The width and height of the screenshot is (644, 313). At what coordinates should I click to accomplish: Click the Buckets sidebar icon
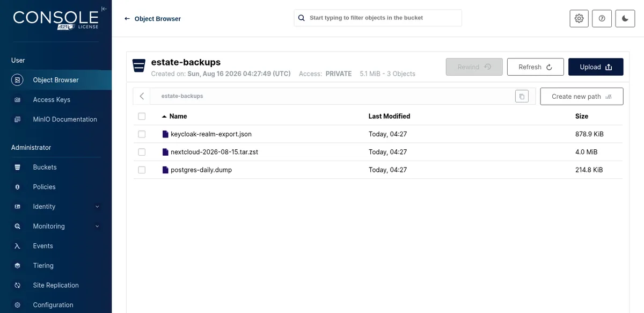tap(18, 168)
